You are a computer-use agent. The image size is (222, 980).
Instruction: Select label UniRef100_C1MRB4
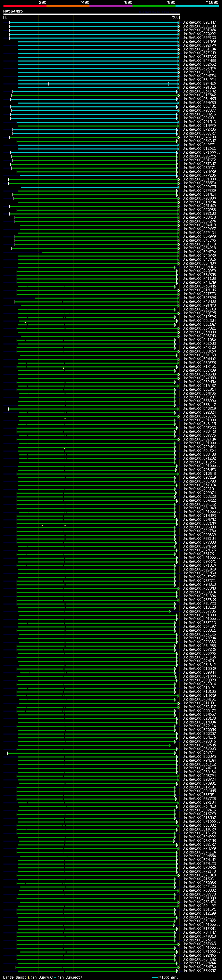[x=199, y=202]
